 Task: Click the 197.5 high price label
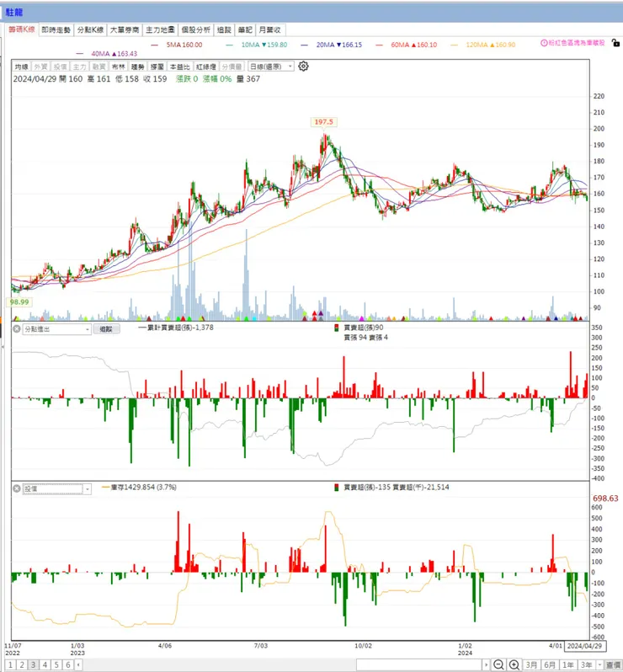[x=324, y=122]
